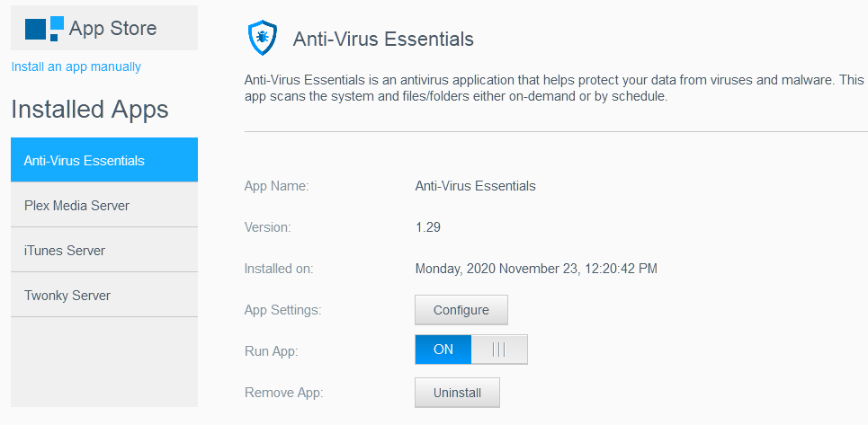Click the Uninstall button

457,393
